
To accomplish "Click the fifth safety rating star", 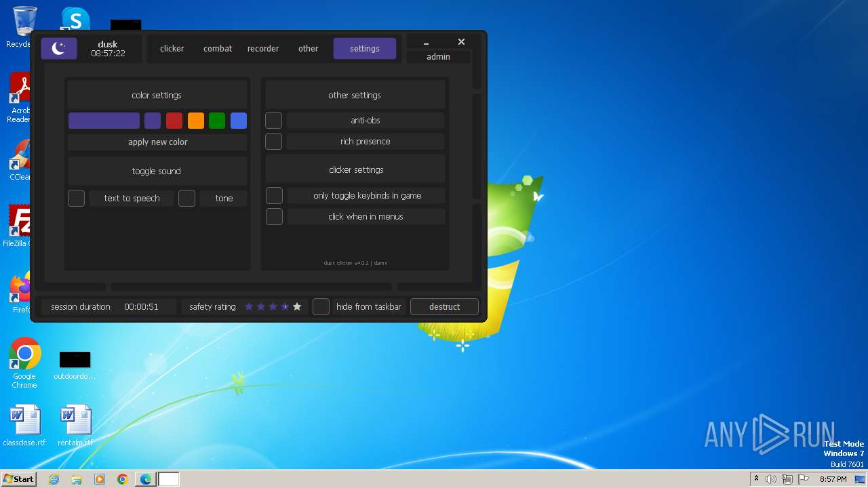I will pos(297,307).
